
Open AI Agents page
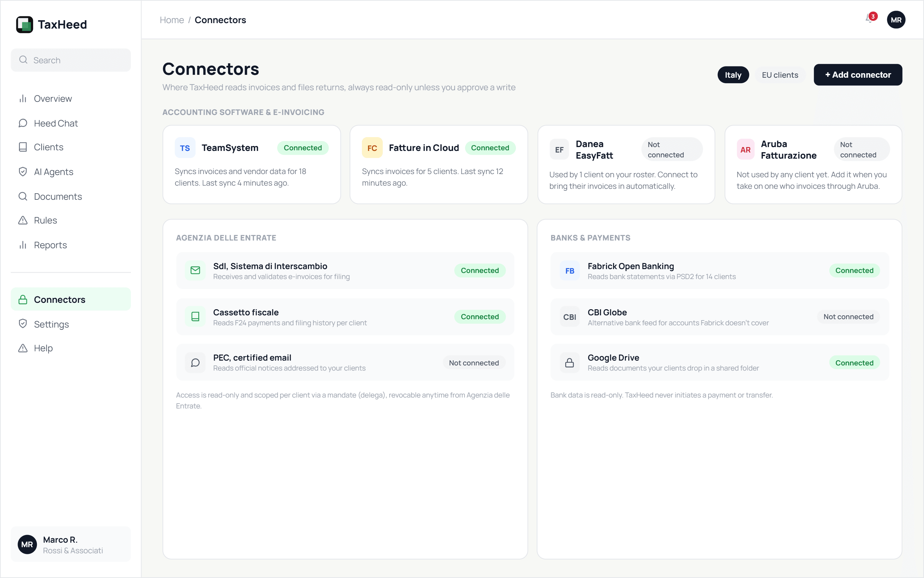[71, 172]
